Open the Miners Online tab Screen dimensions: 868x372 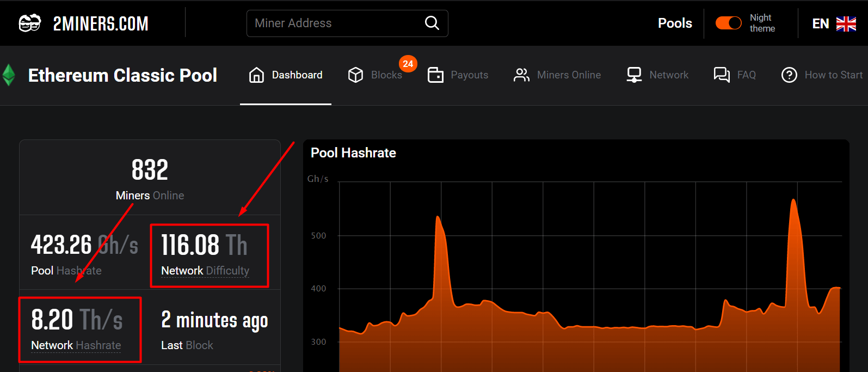[x=569, y=75]
